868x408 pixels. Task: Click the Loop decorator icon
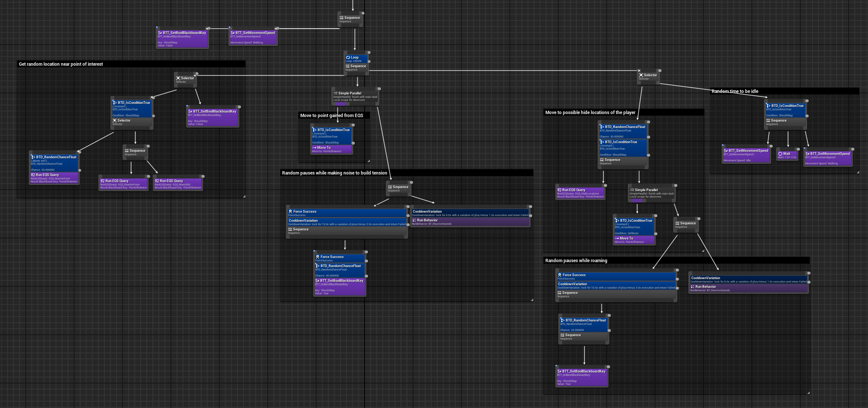(348, 57)
